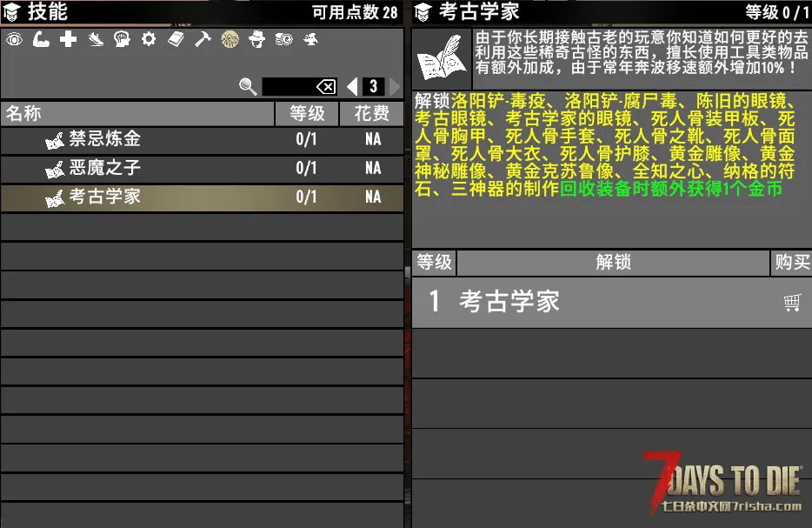The image size is (812, 528).
Task: Open the gear category icon
Action: click(149, 39)
